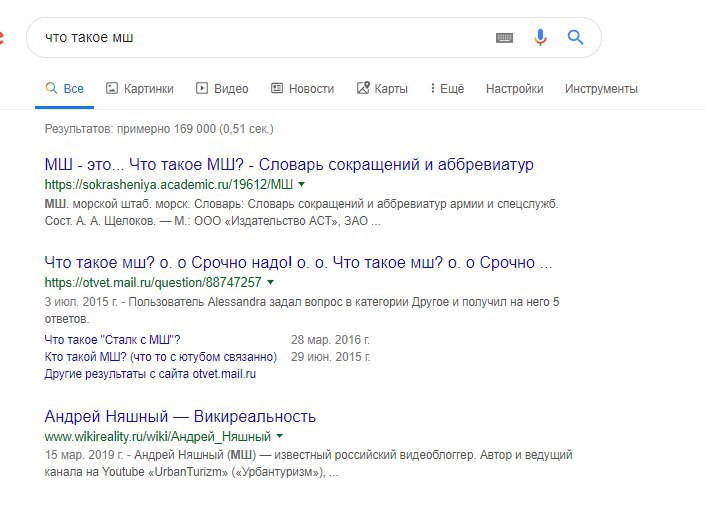Open sublink 'Кто такой МШ? (что то с ютубом связанно)'
This screenshot has height=508, width=706.
pyautogui.click(x=160, y=357)
